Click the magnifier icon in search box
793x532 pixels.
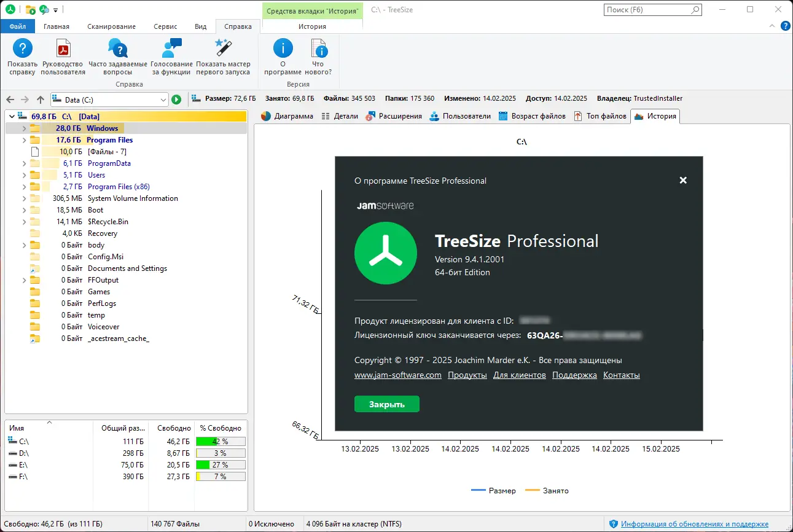coord(695,10)
